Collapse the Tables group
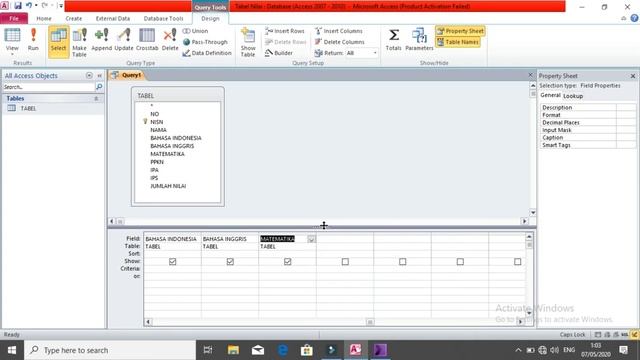Viewport: 640px width, 360px height. pyautogui.click(x=96, y=98)
